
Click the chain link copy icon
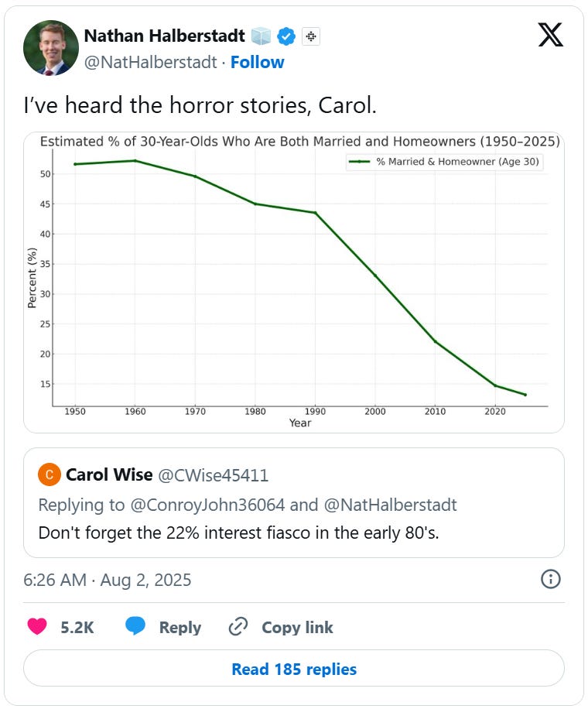pos(238,627)
